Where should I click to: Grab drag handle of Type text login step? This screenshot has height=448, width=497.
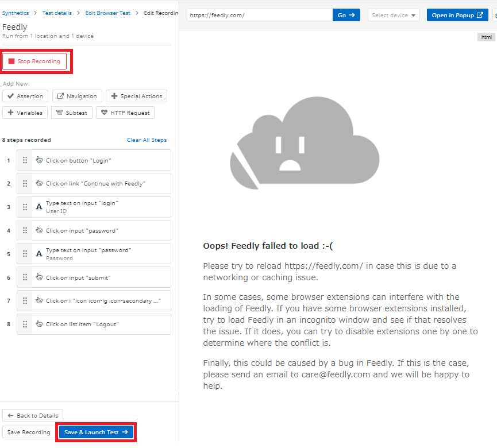[x=25, y=207]
